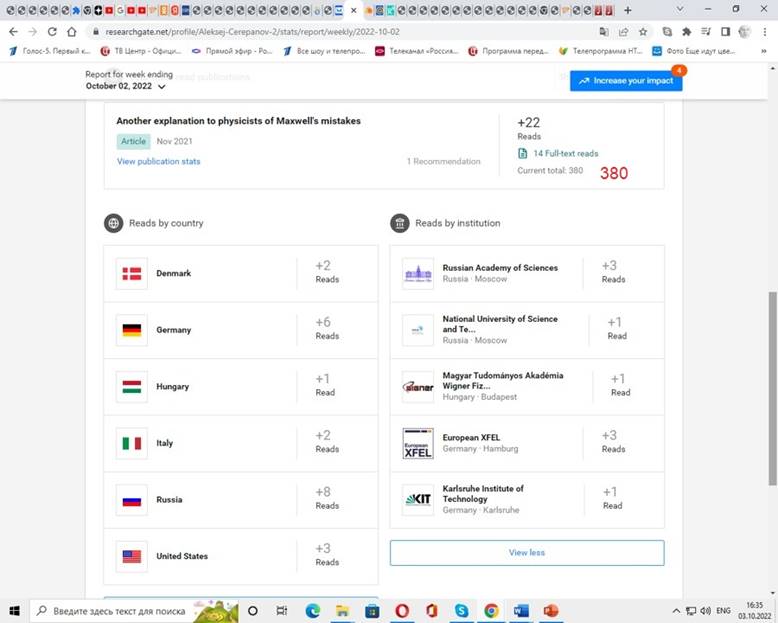Open the 14 Full-text reads link
The height and width of the screenshot is (623, 778).
point(558,154)
